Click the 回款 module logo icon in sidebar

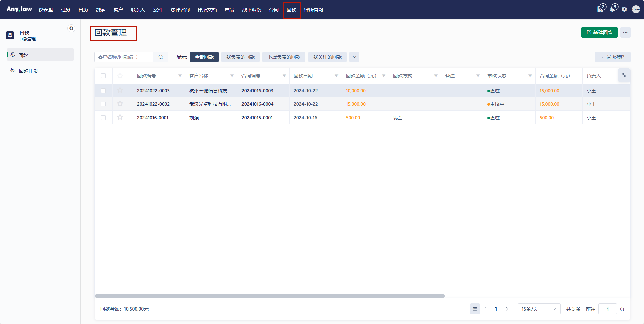tap(10, 35)
